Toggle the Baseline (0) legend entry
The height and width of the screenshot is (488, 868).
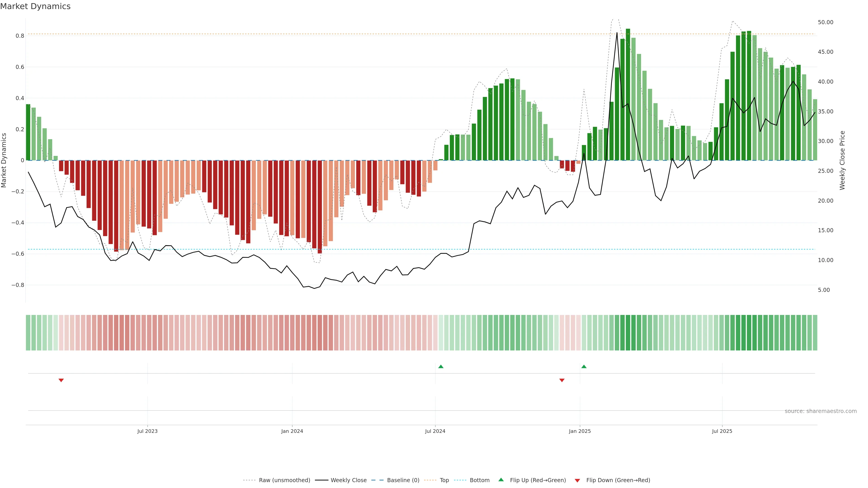pyautogui.click(x=403, y=480)
